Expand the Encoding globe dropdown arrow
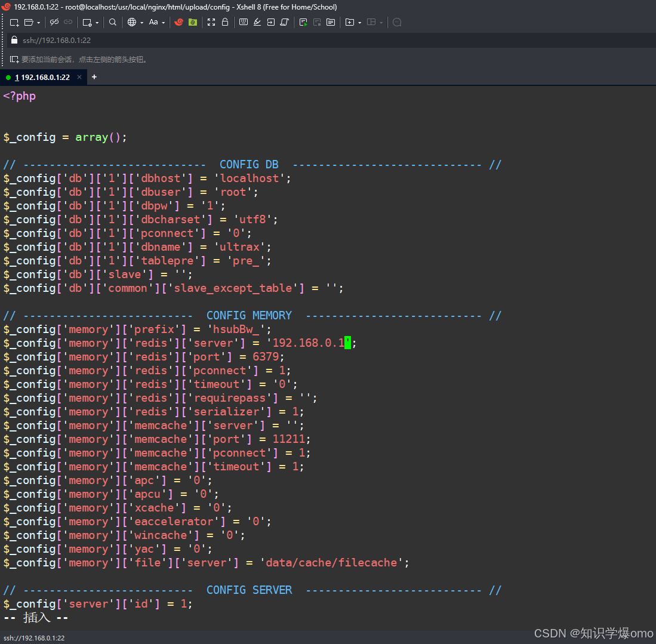Screen dimensions: 656x644 142,23
